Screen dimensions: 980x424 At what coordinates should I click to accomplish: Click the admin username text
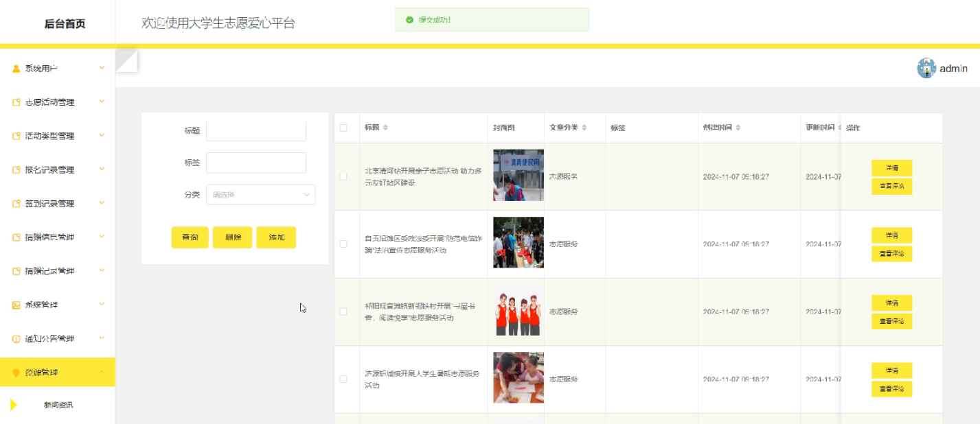tap(954, 68)
